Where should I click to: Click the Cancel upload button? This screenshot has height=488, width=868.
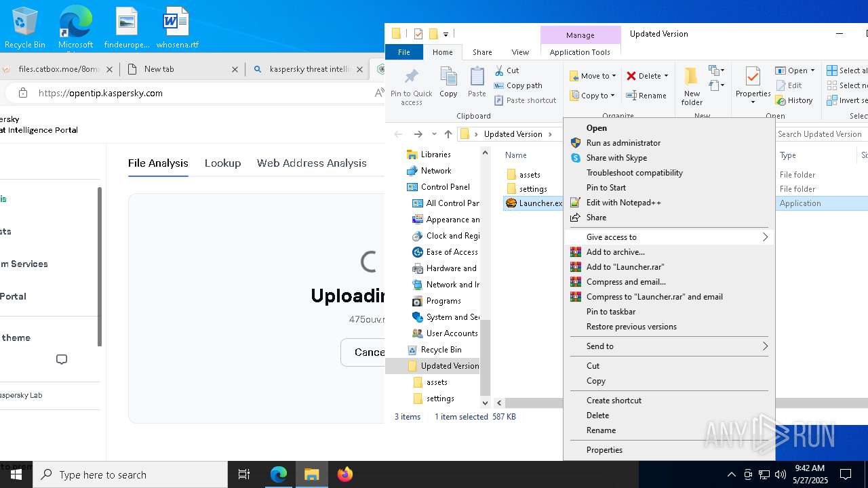[363, 352]
